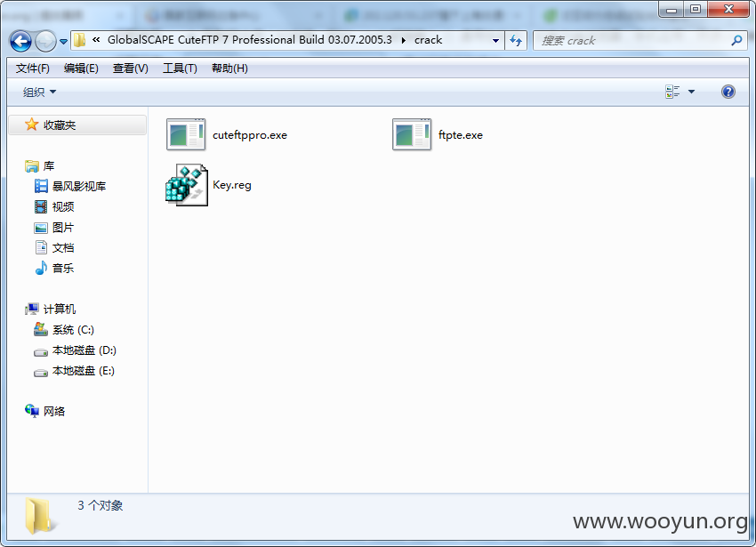Screen dimensions: 756x547
Task: Select the Key.reg registry file icon
Action: coord(187,185)
